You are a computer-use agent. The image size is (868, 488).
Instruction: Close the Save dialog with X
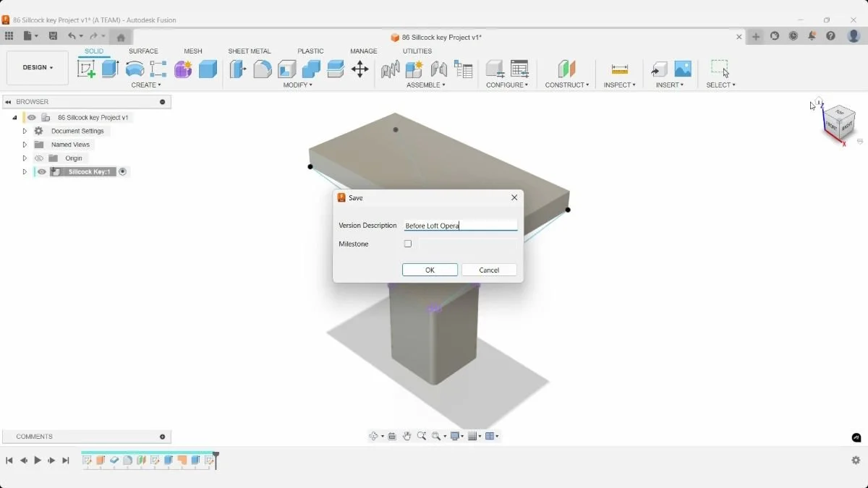click(x=514, y=197)
